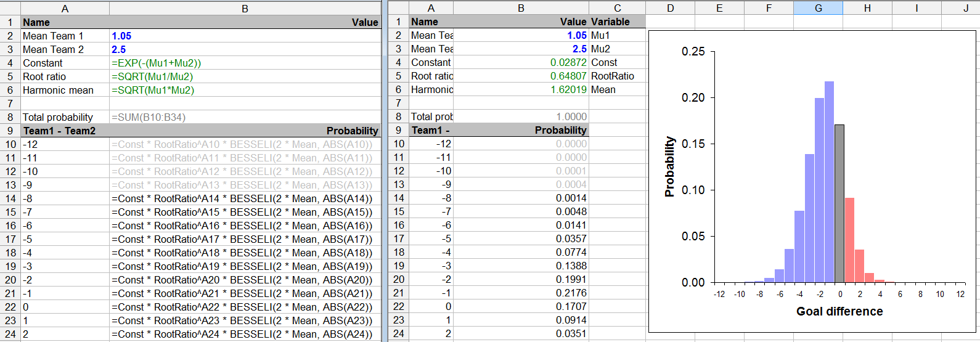Select column J header in right sheet
Viewport: 980px width, 342px height.
965,8
